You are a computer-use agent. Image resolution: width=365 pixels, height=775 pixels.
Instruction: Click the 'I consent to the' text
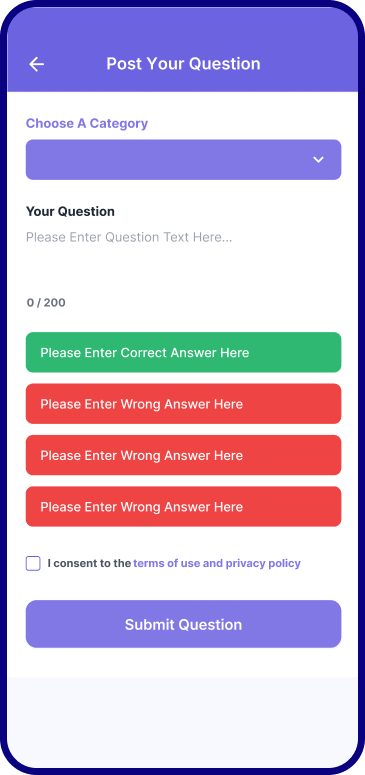click(x=89, y=563)
